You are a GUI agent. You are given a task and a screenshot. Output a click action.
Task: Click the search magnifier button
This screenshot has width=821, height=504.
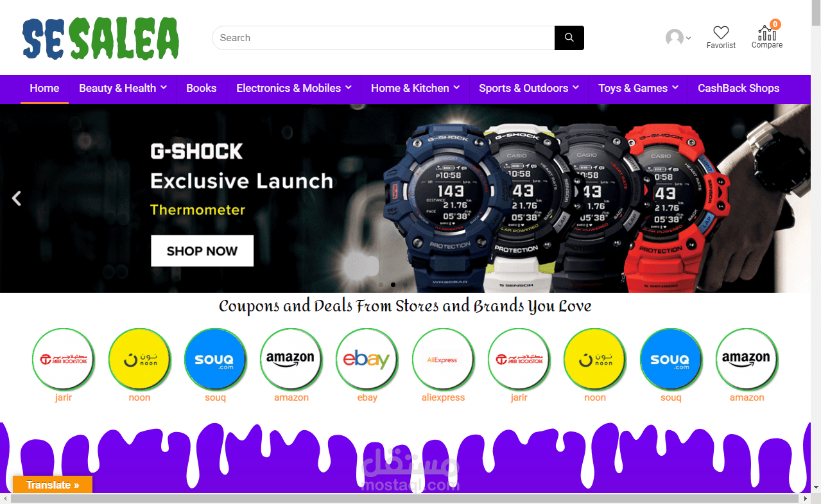pyautogui.click(x=569, y=38)
